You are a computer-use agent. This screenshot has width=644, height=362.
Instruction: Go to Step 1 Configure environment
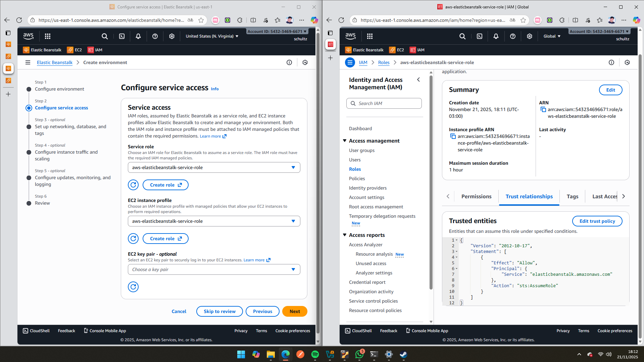coord(59,89)
